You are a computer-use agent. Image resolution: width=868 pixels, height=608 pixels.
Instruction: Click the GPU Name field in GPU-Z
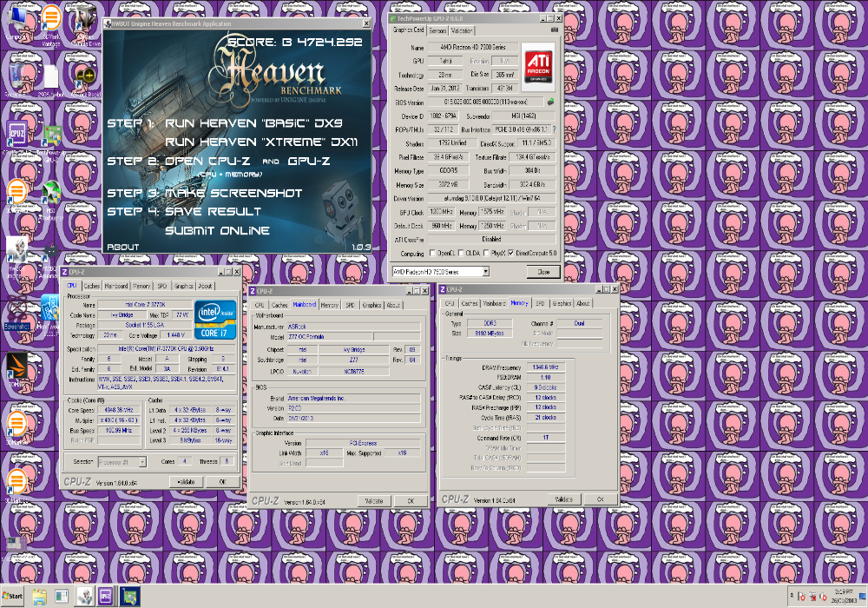tap(474, 47)
